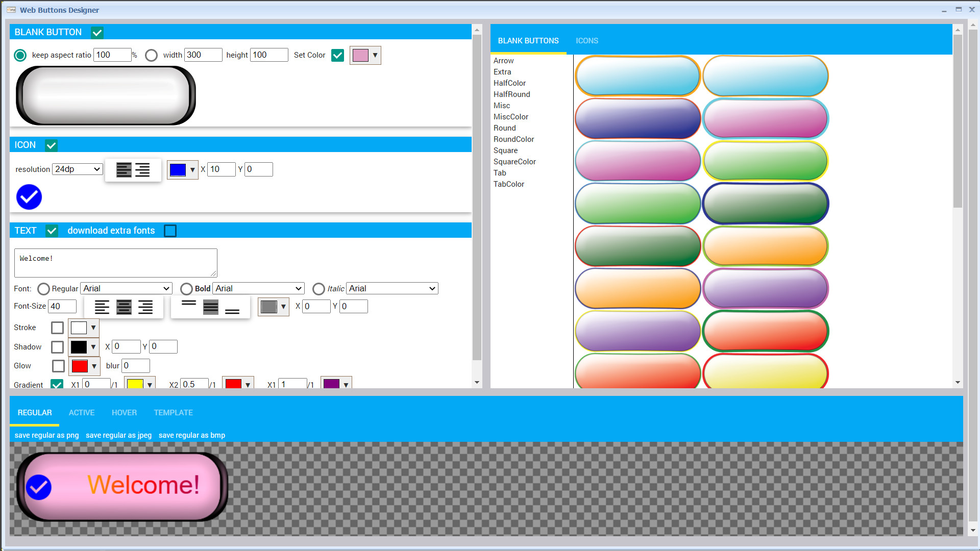Select bottom vertical text alignment
980x551 pixels.
(x=232, y=311)
